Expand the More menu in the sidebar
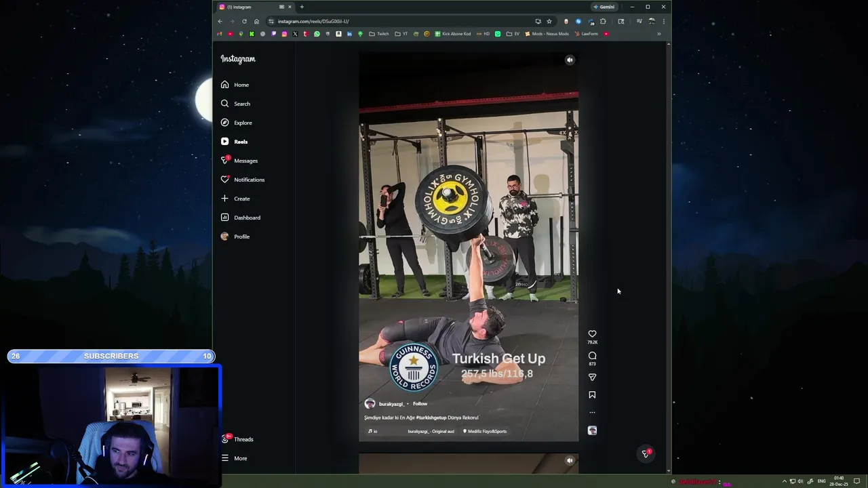This screenshot has height=488, width=868. pos(234,458)
